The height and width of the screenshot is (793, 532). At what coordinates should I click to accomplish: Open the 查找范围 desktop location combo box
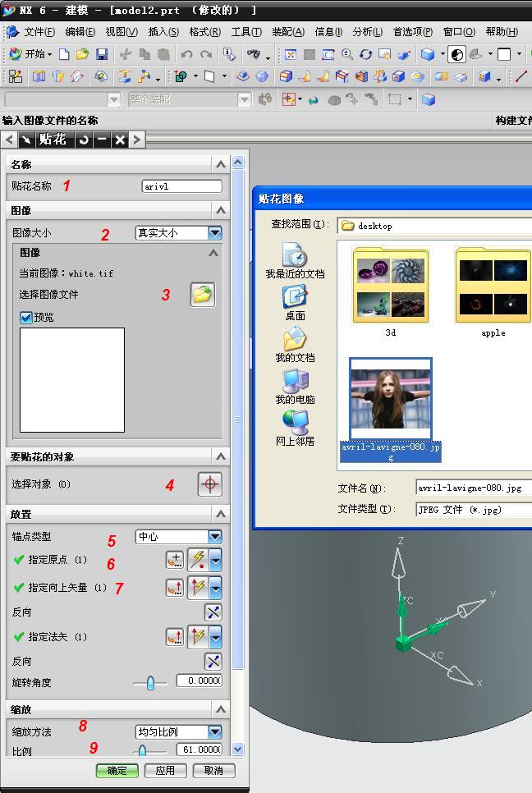point(435,226)
